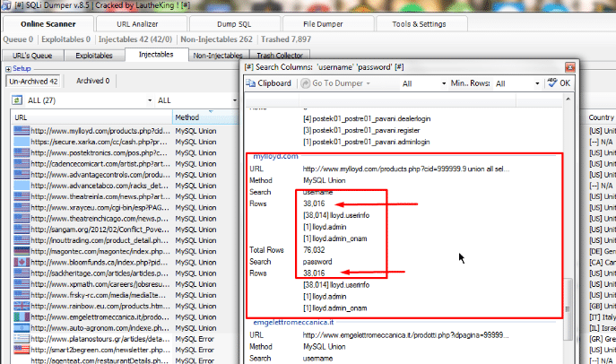
Task: Click the Canada flag icon for bloomfunds.ca
Action: point(22,262)
